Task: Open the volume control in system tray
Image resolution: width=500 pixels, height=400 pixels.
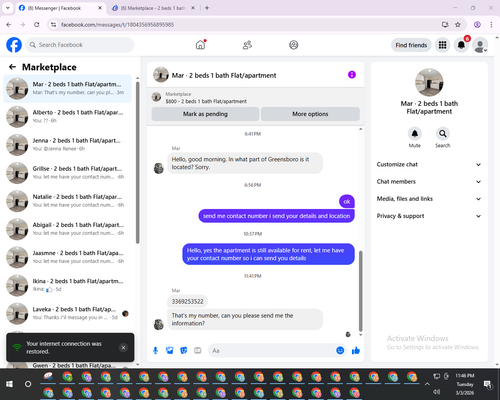Action: point(436,392)
